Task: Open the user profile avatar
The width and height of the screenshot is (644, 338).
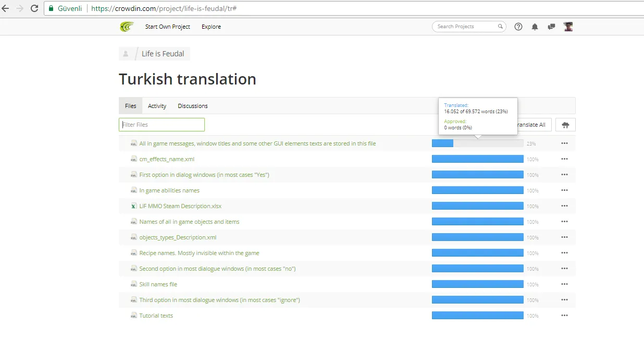Action: (568, 27)
